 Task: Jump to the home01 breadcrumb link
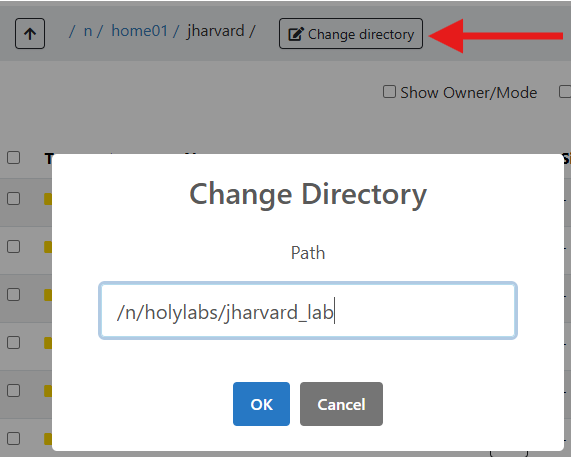tap(139, 31)
